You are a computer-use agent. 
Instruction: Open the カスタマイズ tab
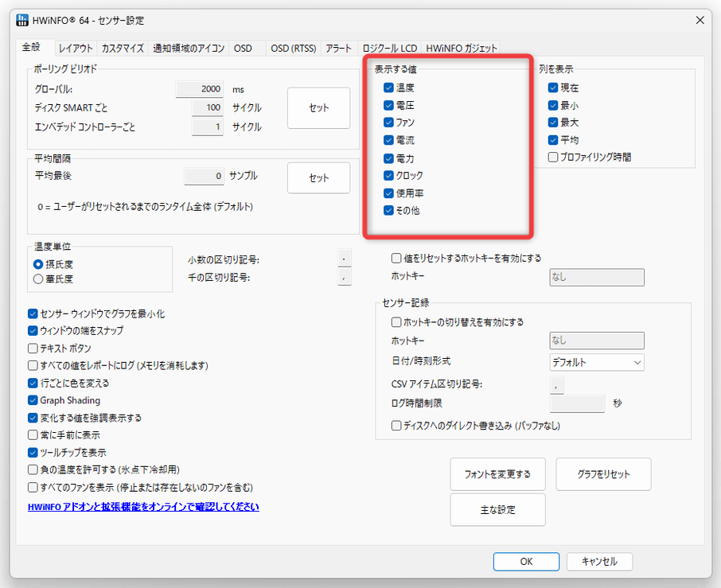coord(123,49)
